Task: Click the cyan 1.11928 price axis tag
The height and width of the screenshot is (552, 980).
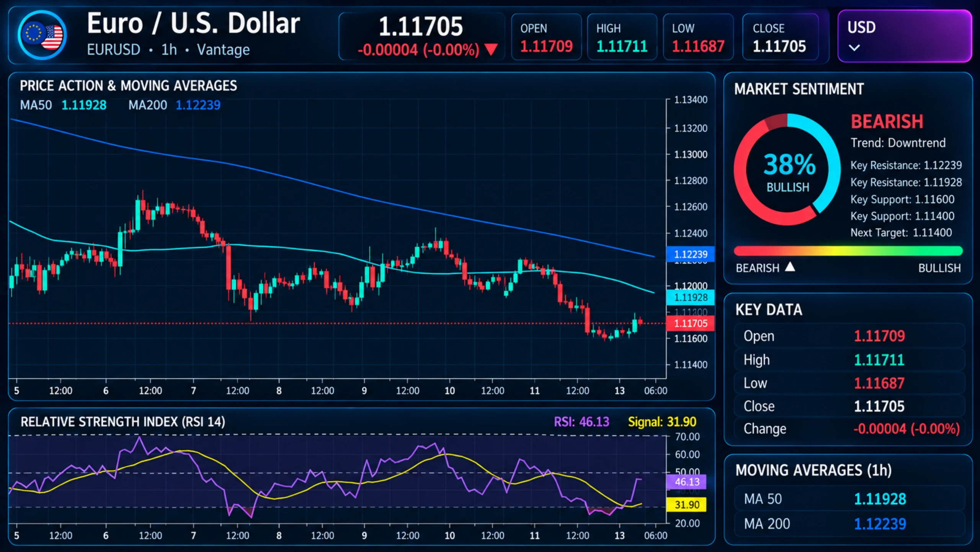Action: 690,297
